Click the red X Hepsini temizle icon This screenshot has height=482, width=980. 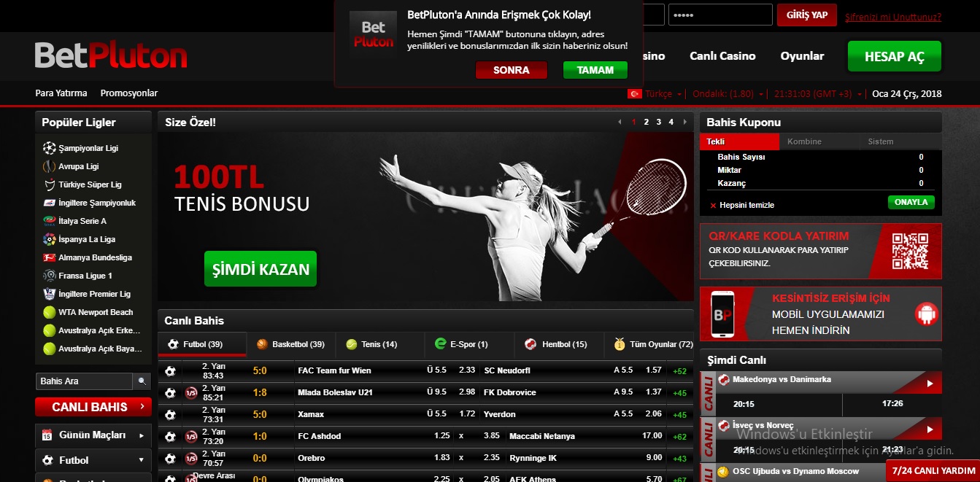pos(713,206)
